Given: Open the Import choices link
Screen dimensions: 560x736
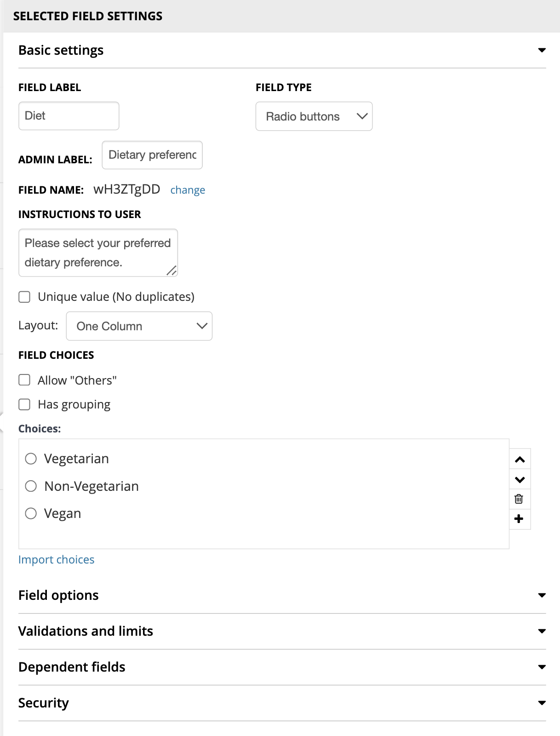Looking at the screenshot, I should click(56, 560).
